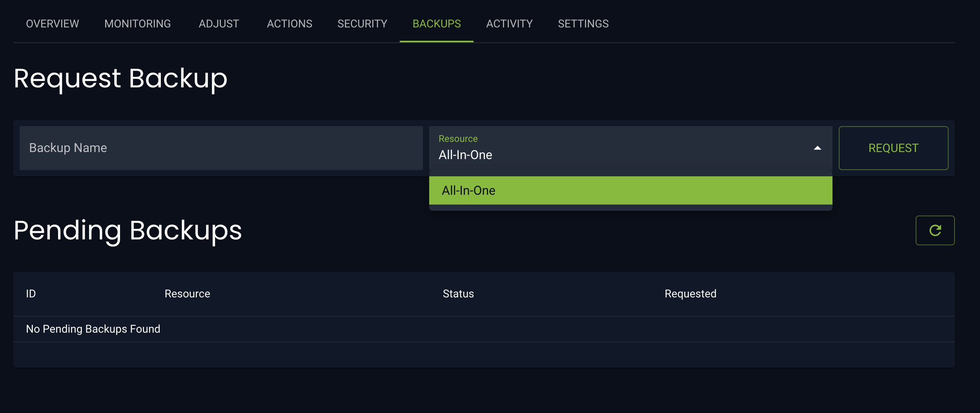This screenshot has height=413, width=980.
Task: Open the SECURITY tab
Action: 362,24
